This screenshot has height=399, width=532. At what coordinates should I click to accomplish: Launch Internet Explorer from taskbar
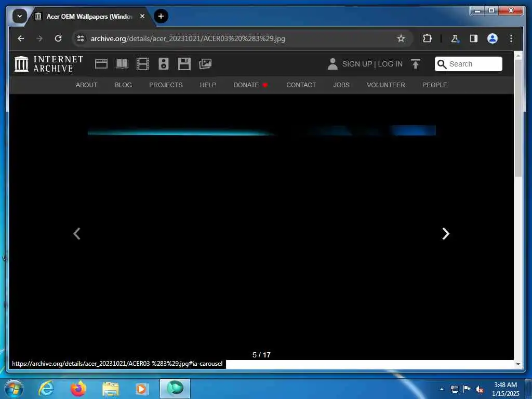click(x=46, y=389)
